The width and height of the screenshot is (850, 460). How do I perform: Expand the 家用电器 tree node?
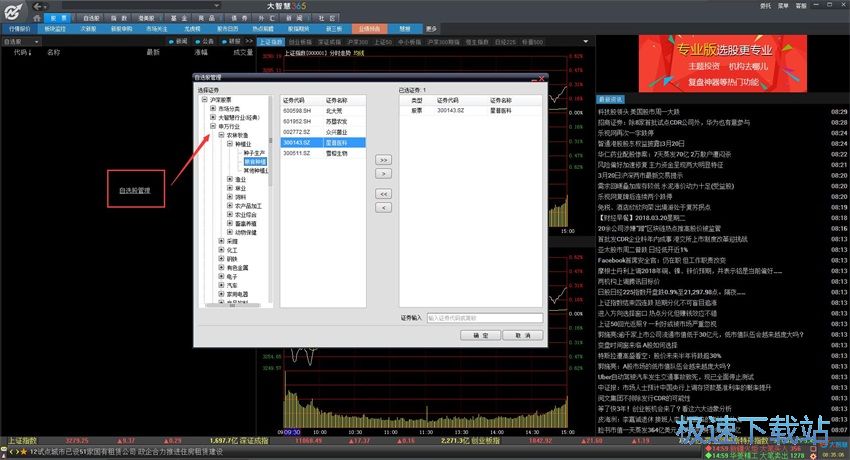[221, 294]
